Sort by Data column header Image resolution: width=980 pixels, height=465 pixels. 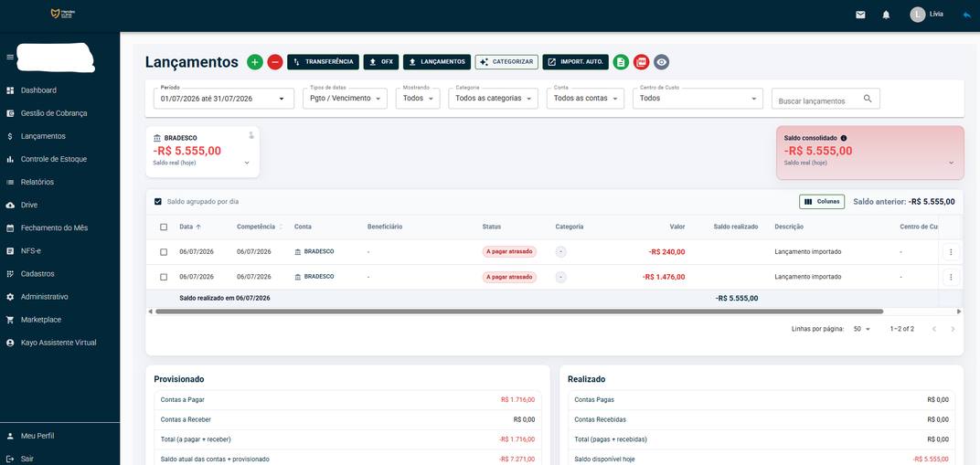click(x=190, y=227)
